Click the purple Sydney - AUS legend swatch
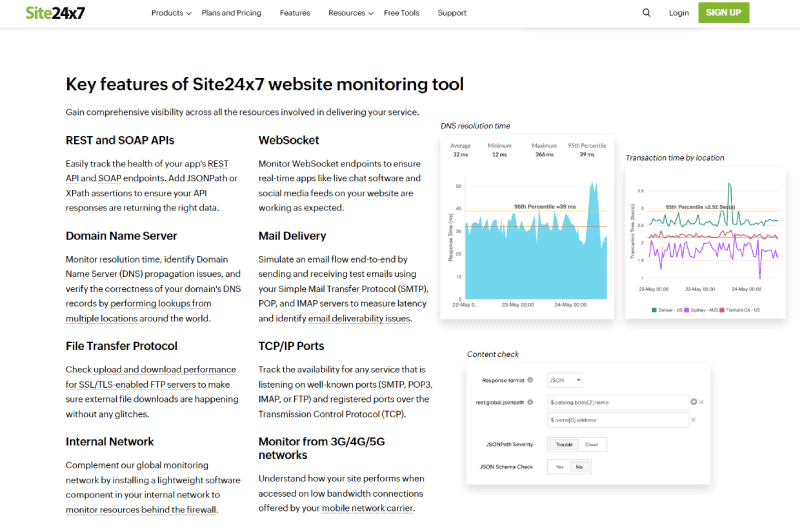 click(687, 310)
